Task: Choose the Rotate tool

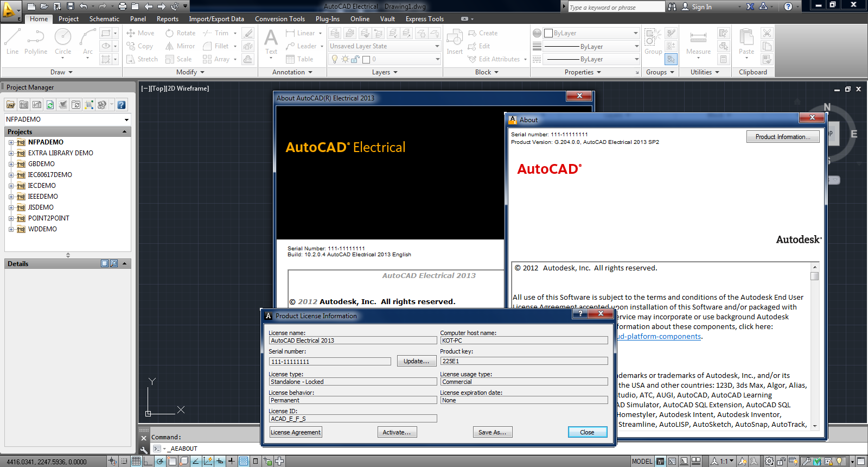Action: (181, 33)
